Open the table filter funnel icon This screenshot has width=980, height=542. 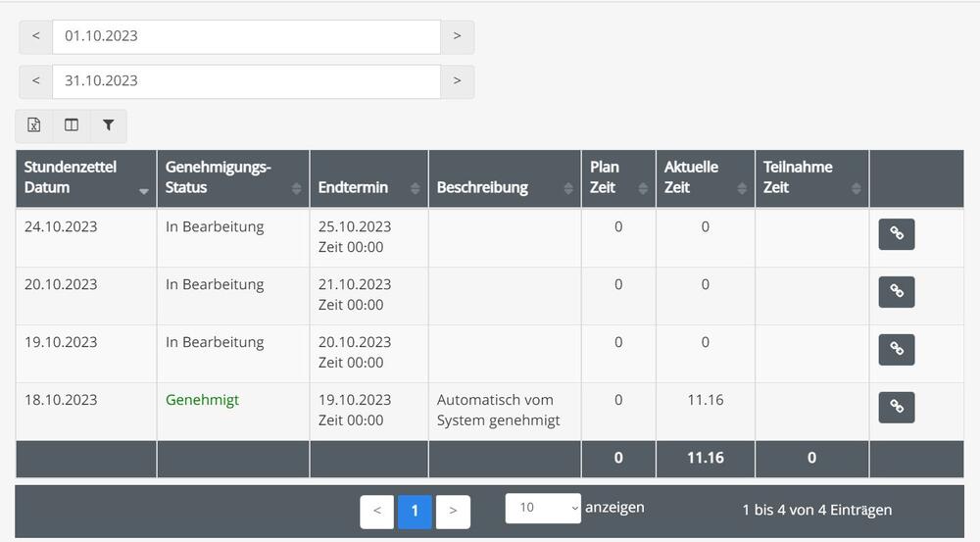pyautogui.click(x=108, y=125)
